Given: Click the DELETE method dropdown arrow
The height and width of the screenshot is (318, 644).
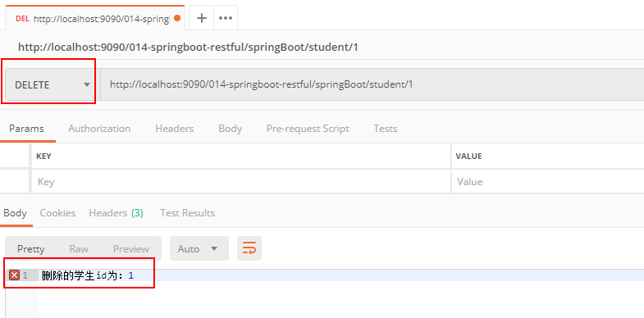Looking at the screenshot, I should pyautogui.click(x=87, y=85).
